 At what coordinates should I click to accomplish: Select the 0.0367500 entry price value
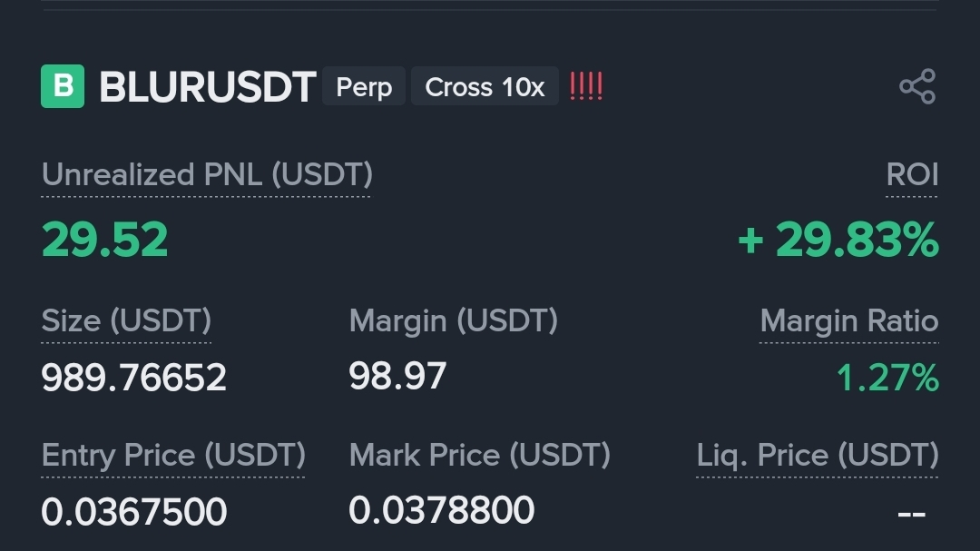[133, 512]
